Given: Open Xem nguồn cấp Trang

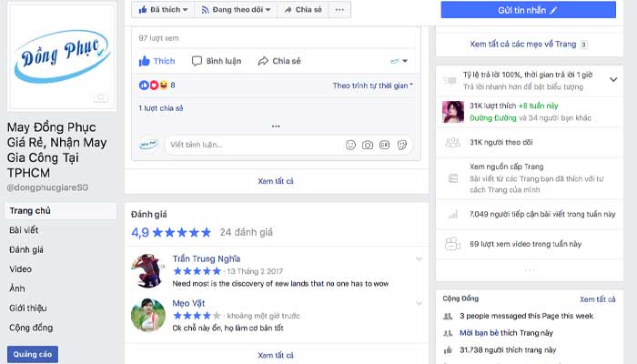Looking at the screenshot, I should [x=507, y=167].
